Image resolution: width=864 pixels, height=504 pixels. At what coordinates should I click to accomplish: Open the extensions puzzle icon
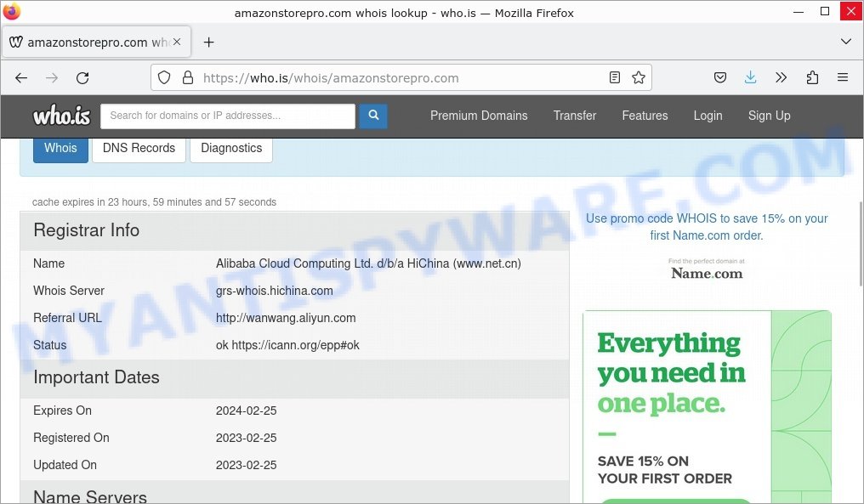coord(812,77)
